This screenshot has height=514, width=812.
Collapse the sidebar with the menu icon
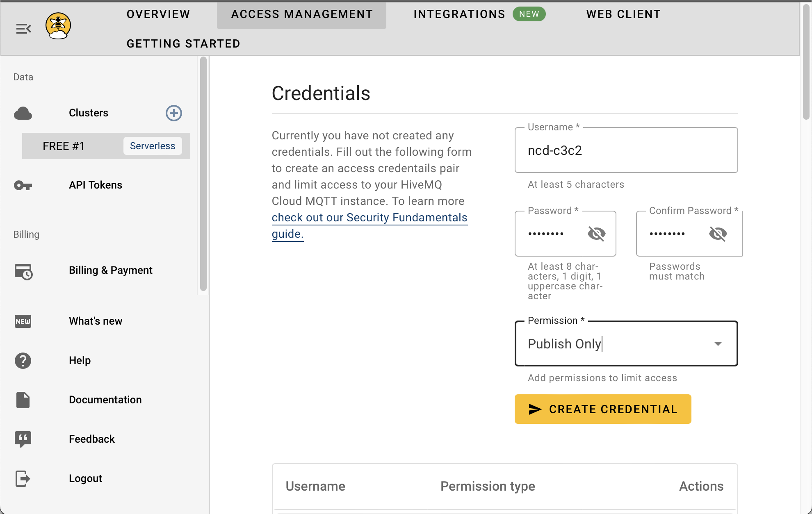(23, 29)
